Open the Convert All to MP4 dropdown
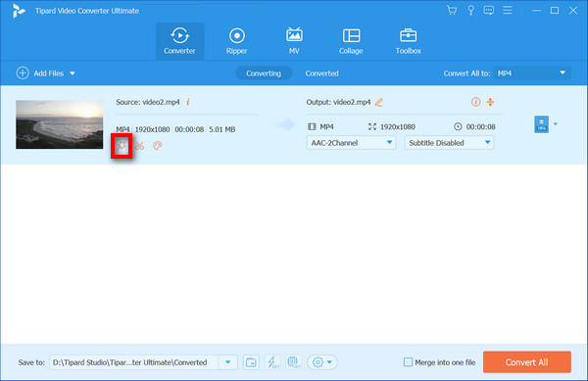Image resolution: width=588 pixels, height=381 pixels. tap(532, 73)
